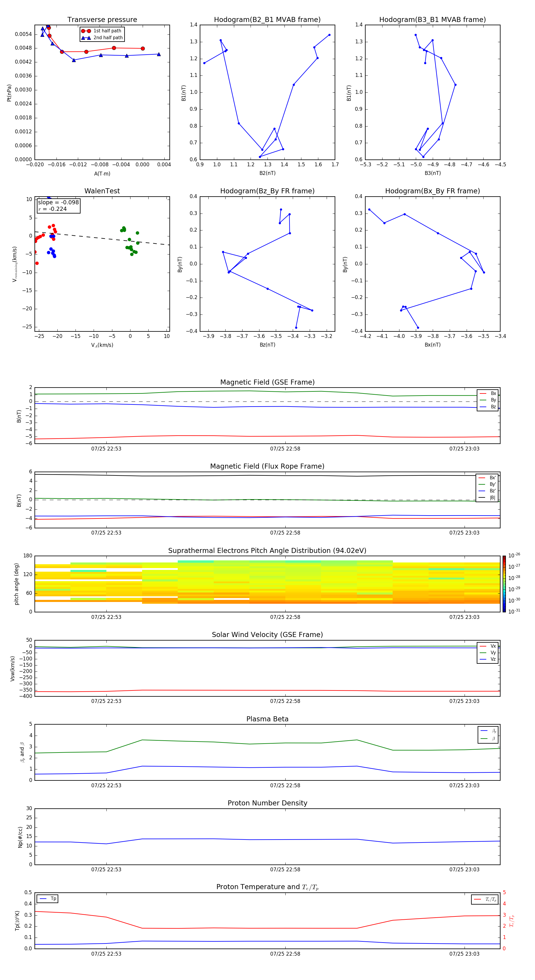This screenshot has height=980, width=535.
Task: Select Bz entry in GSE Frame legend
Action: 488,407
